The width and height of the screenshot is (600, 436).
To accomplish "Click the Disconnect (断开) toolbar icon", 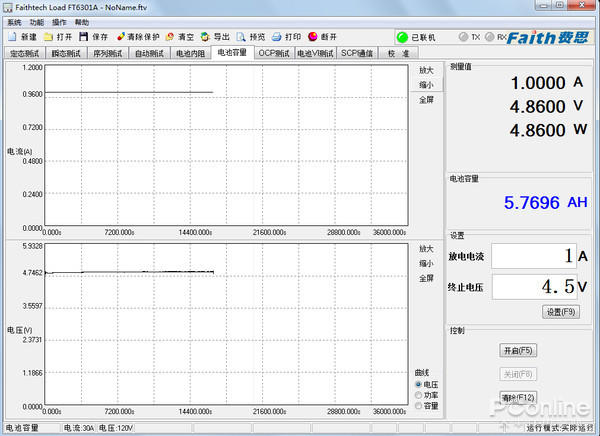I will pos(312,37).
